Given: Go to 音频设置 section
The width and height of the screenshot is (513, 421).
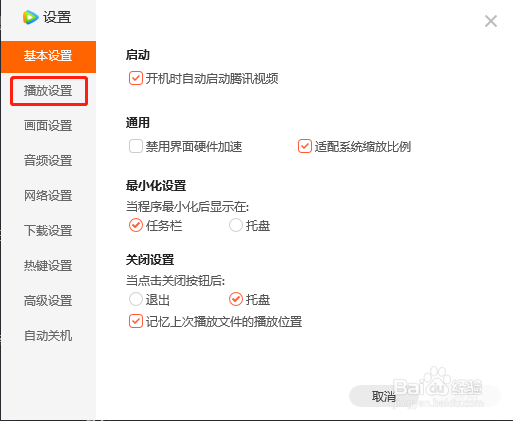Looking at the screenshot, I should click(x=48, y=161).
